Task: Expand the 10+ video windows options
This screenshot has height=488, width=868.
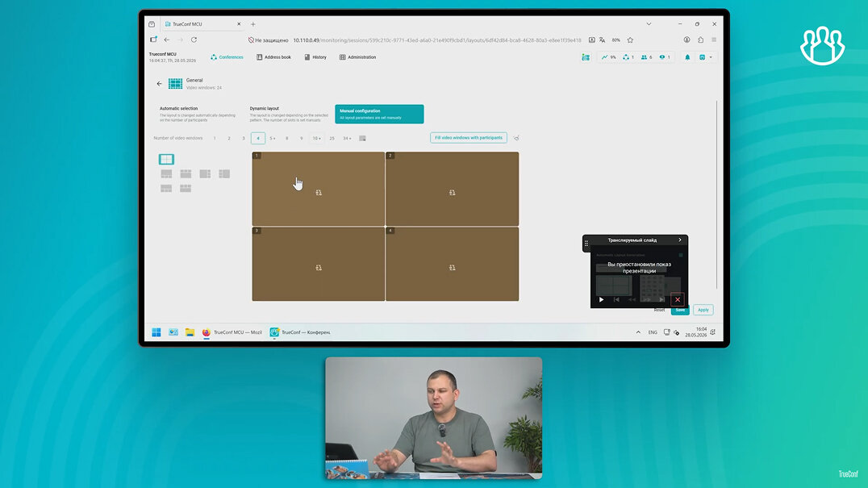Action: [316, 138]
